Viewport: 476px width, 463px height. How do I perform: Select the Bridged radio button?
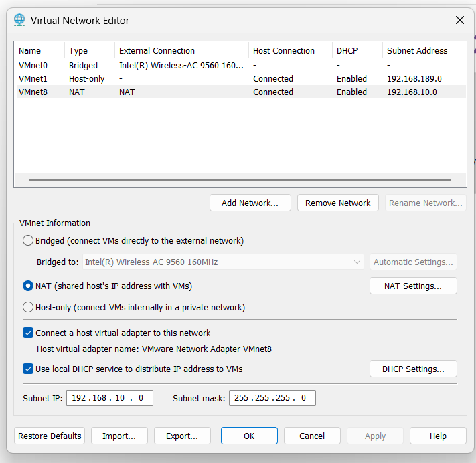pos(28,240)
